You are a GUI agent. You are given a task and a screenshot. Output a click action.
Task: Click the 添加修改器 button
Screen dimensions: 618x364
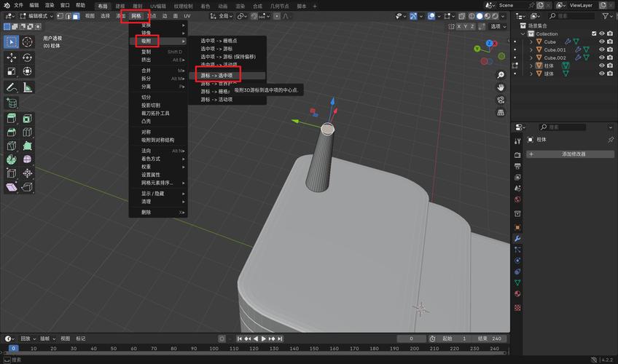coord(570,154)
